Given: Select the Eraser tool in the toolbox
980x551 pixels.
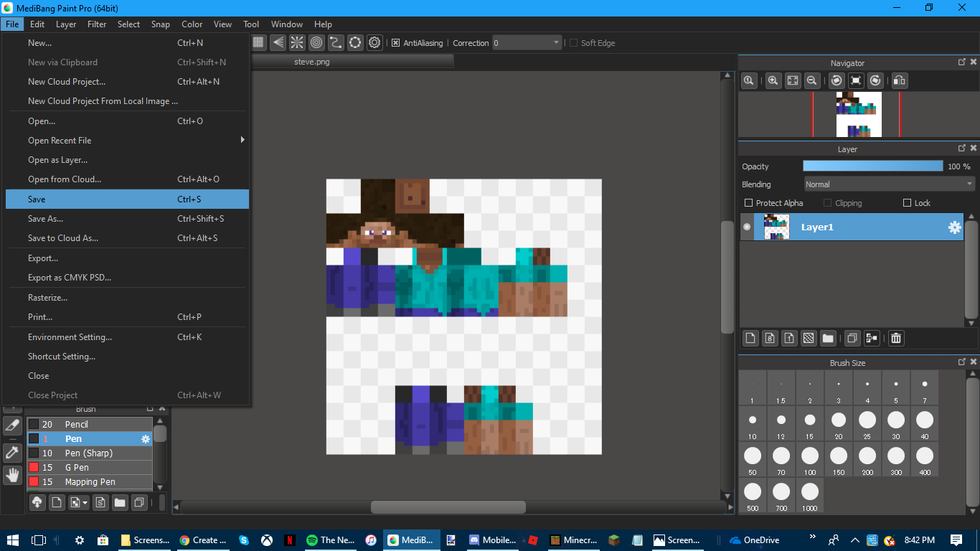Looking at the screenshot, I should 12,425.
